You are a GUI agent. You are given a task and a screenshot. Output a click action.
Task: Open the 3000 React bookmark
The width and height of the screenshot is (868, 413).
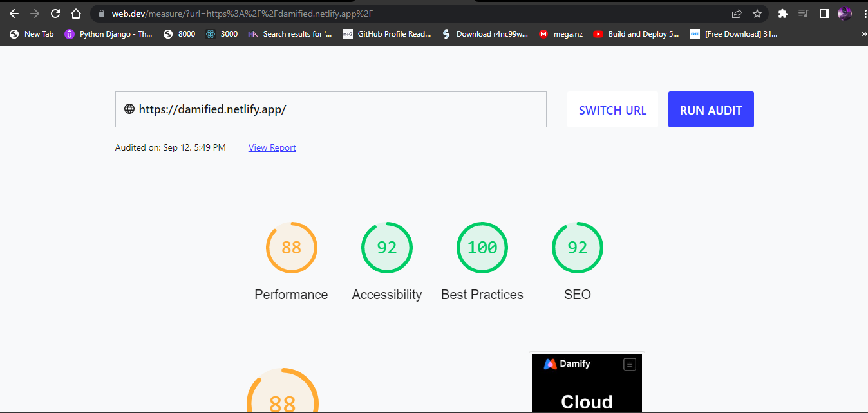222,34
